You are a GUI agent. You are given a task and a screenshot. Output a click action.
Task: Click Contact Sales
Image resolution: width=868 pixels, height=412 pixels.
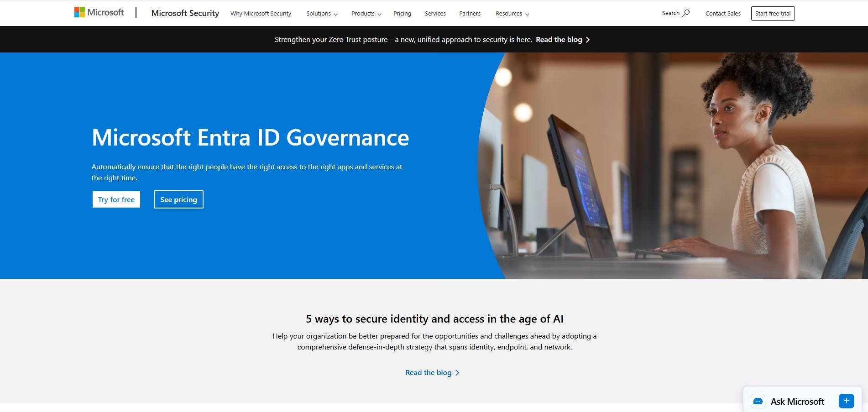[723, 13]
